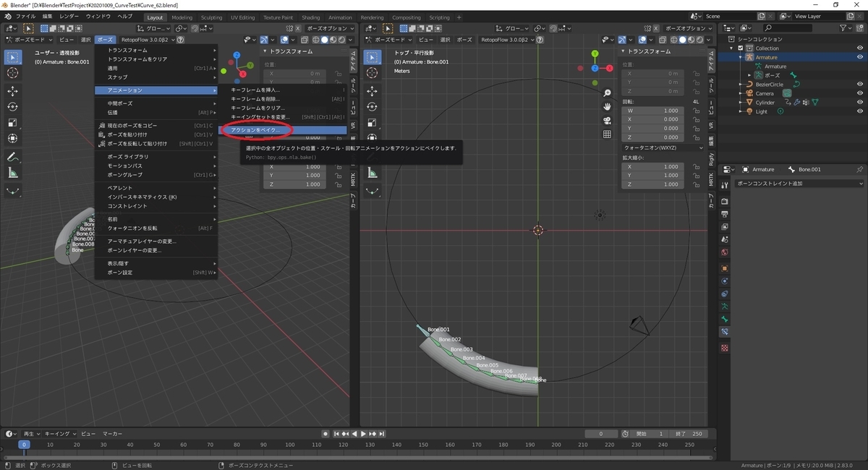Viewport: 868px width, 470px height.
Task: Open the quaternion rotation mode dropdown
Action: (663, 148)
